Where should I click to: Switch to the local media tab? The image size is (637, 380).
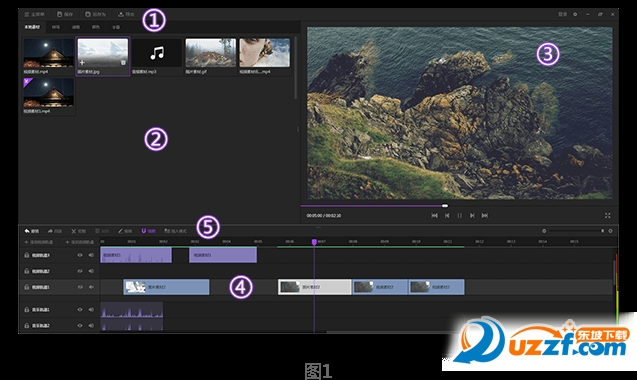[32, 27]
